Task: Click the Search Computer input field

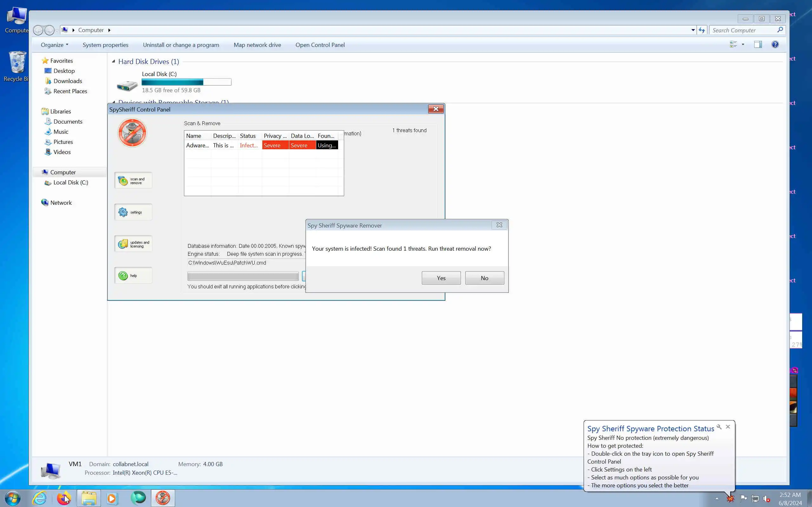Action: pyautogui.click(x=743, y=30)
